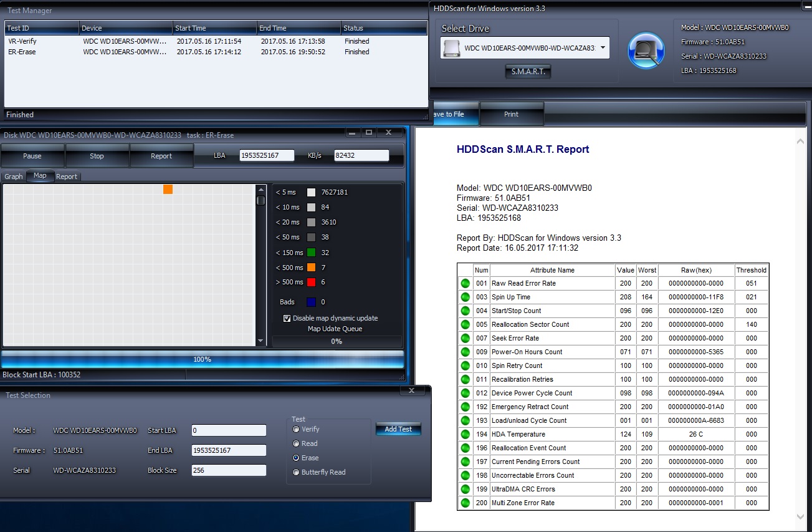Click the red over-500-ms color swatch
The height and width of the screenshot is (532, 812).
tap(311, 282)
